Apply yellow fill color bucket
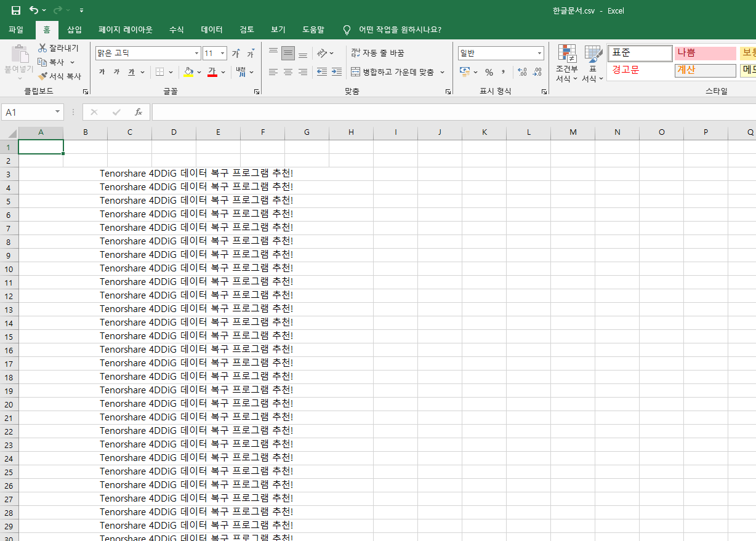 click(x=189, y=72)
